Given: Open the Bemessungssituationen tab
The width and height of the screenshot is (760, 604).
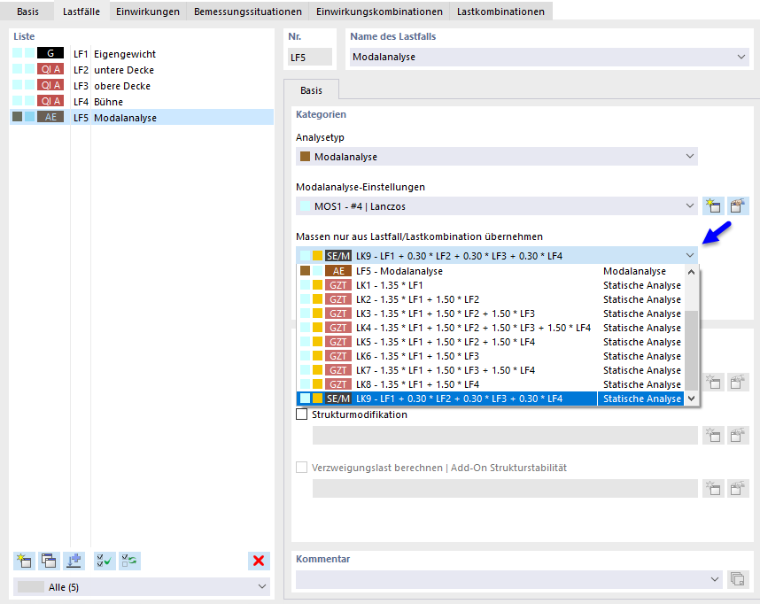Looking at the screenshot, I should [248, 11].
